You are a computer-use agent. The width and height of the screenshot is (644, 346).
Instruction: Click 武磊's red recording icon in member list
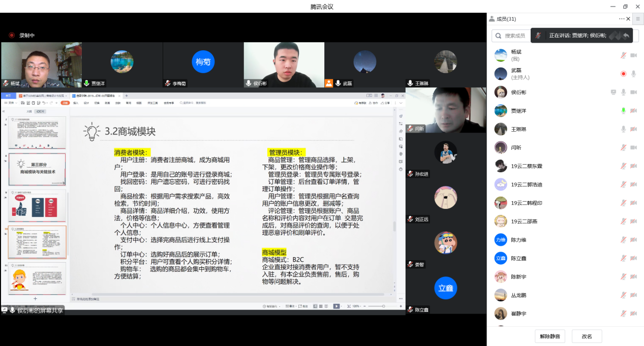(623, 74)
